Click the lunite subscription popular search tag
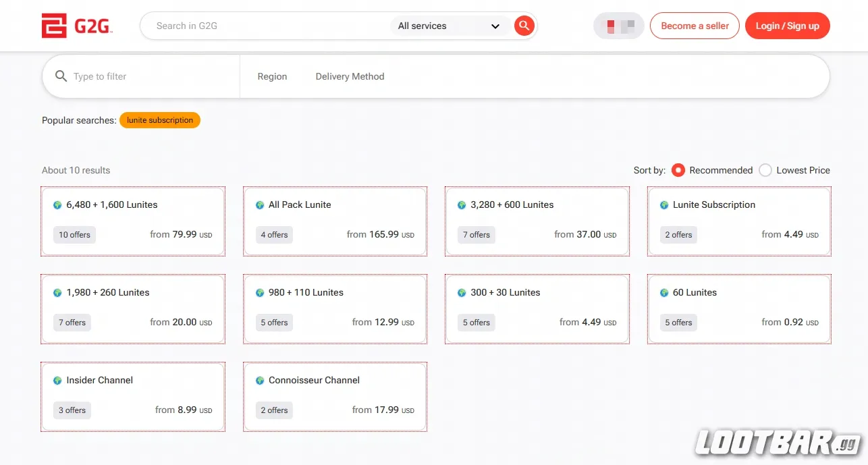Screen dimensions: 868x465 click(x=160, y=120)
